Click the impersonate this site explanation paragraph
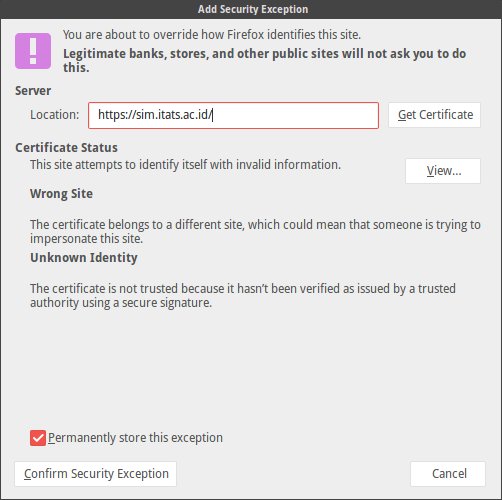 (255, 232)
